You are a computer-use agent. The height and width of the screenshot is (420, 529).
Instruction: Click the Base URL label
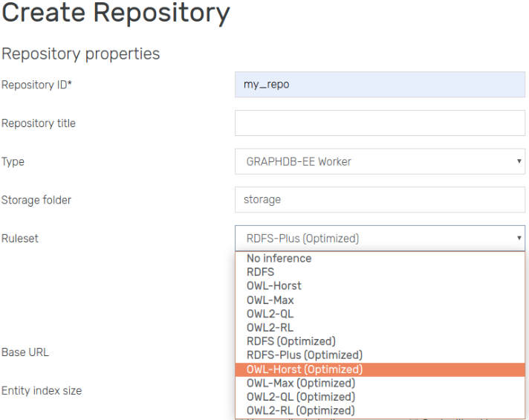coord(25,352)
